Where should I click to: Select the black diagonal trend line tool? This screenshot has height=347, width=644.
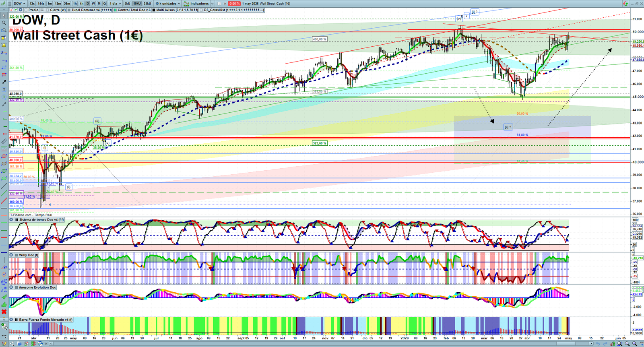[4, 186]
